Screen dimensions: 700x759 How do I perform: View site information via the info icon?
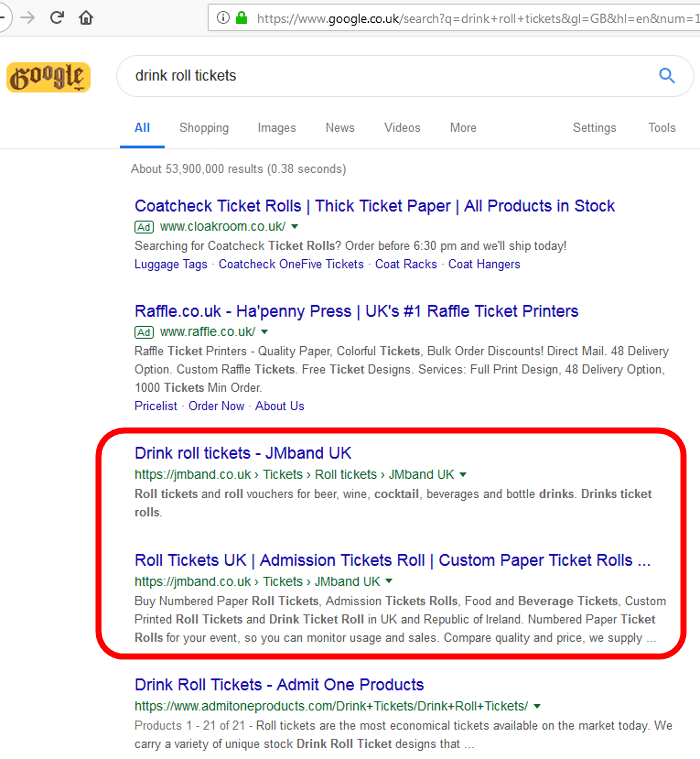(x=223, y=18)
